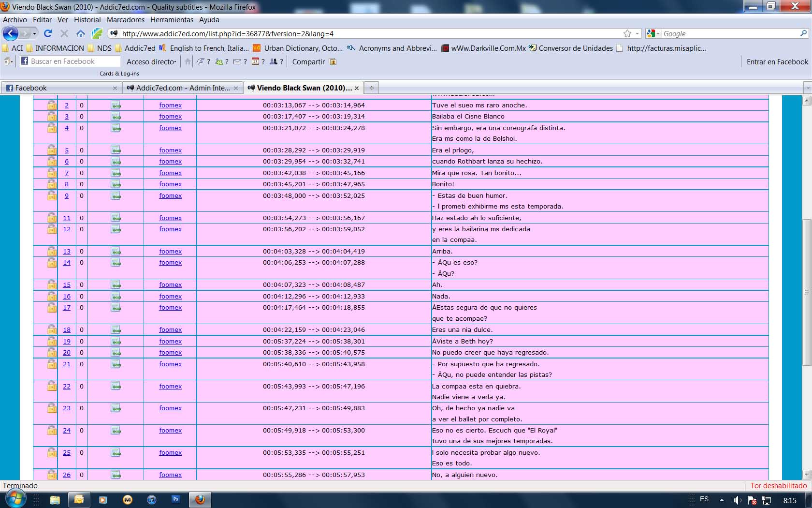Open the Archivo menu

pyautogui.click(x=15, y=20)
